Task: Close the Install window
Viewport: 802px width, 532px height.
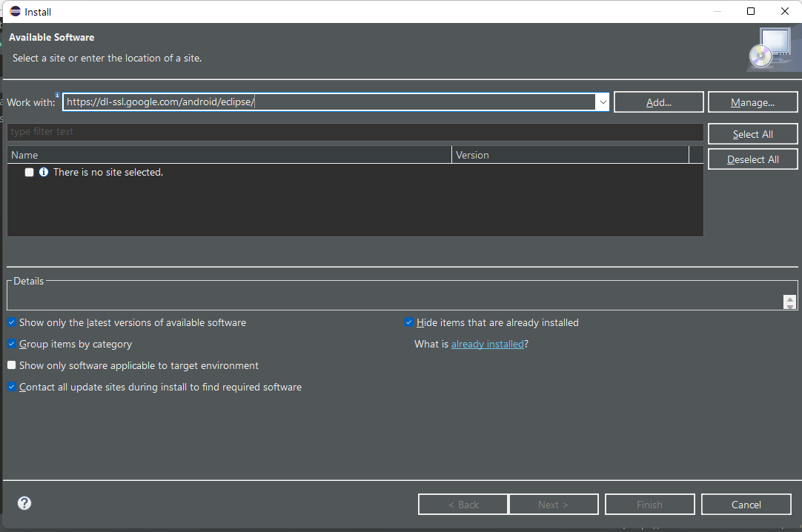Action: 785,11
